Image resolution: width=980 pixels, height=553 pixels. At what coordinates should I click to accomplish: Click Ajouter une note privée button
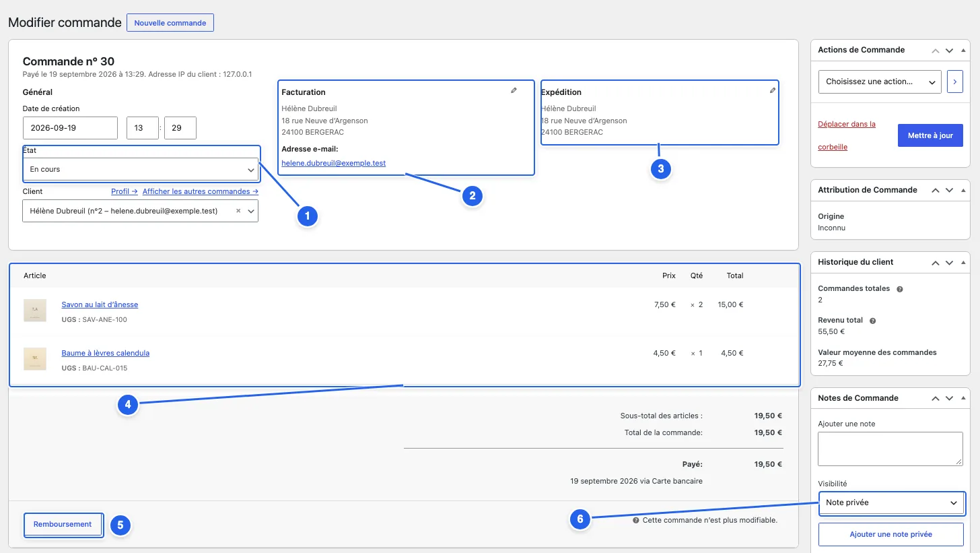[890, 534]
